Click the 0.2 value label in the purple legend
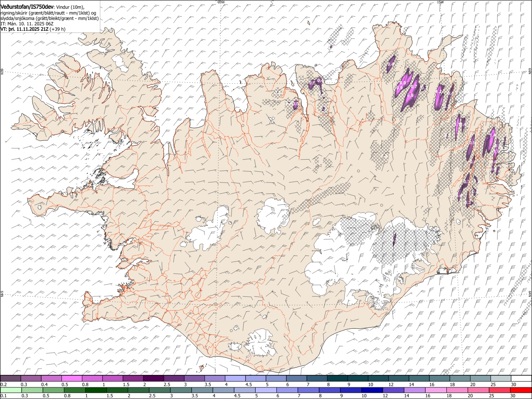The height and width of the screenshot is (399, 532). pyautogui.click(x=3, y=384)
